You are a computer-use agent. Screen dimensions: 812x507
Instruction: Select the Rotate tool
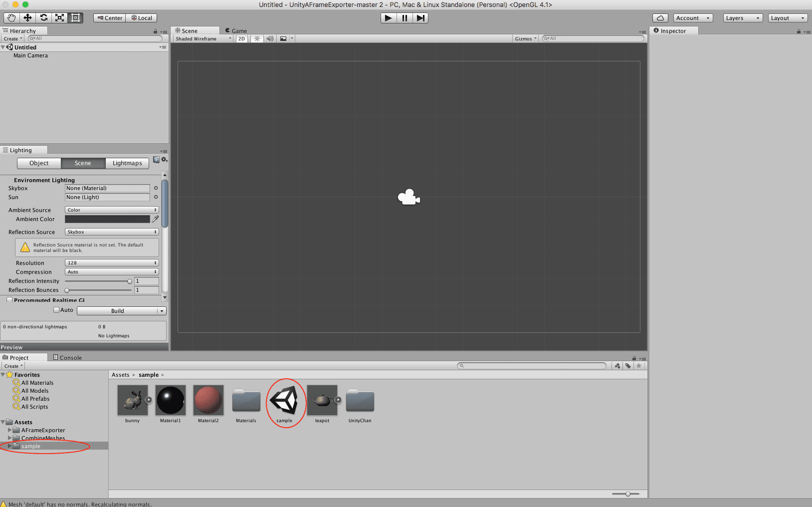tap(43, 18)
